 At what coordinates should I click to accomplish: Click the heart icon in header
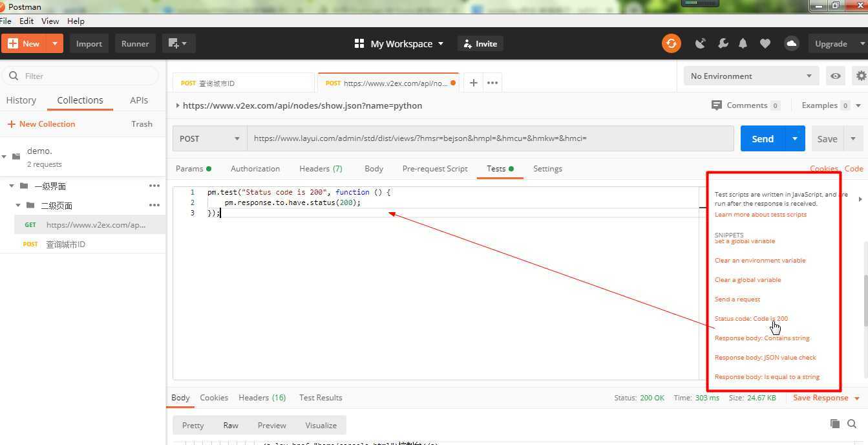pyautogui.click(x=765, y=43)
